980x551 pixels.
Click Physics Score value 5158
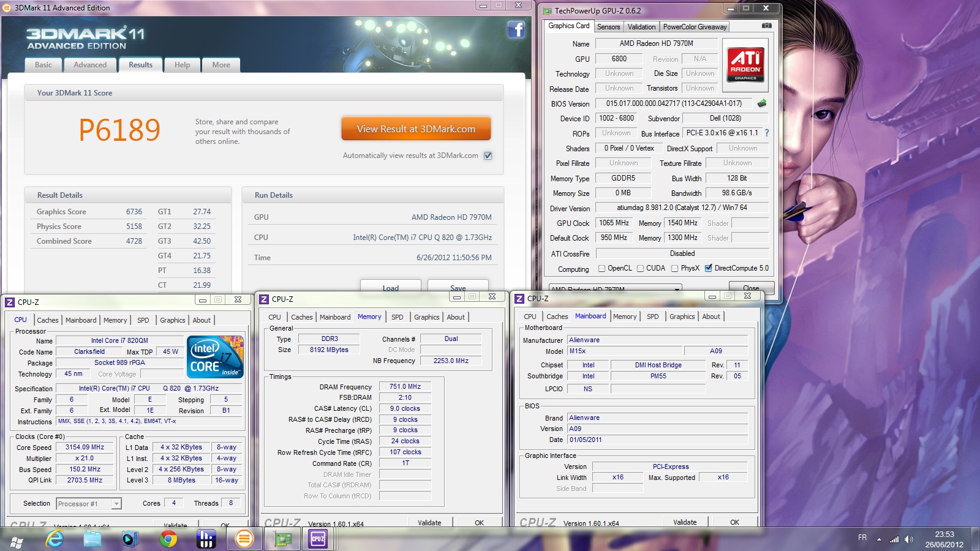[134, 227]
